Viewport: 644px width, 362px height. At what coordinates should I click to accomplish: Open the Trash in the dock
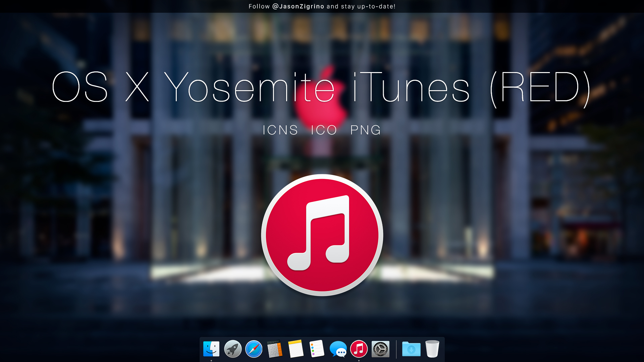(432, 349)
